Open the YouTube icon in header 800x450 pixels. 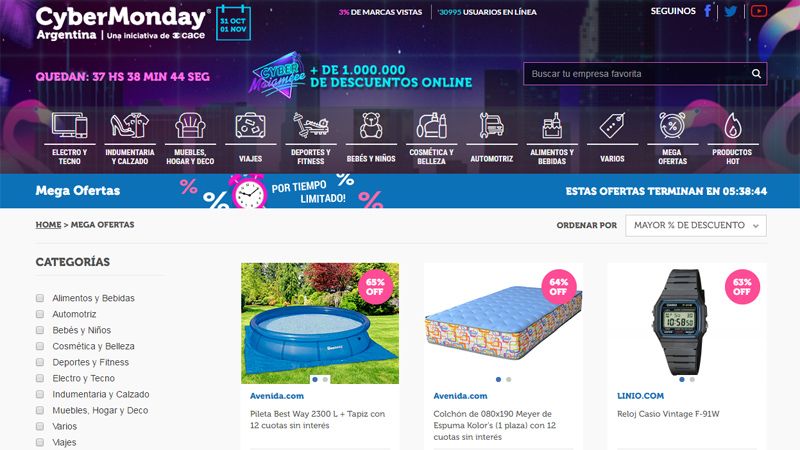tap(759, 10)
